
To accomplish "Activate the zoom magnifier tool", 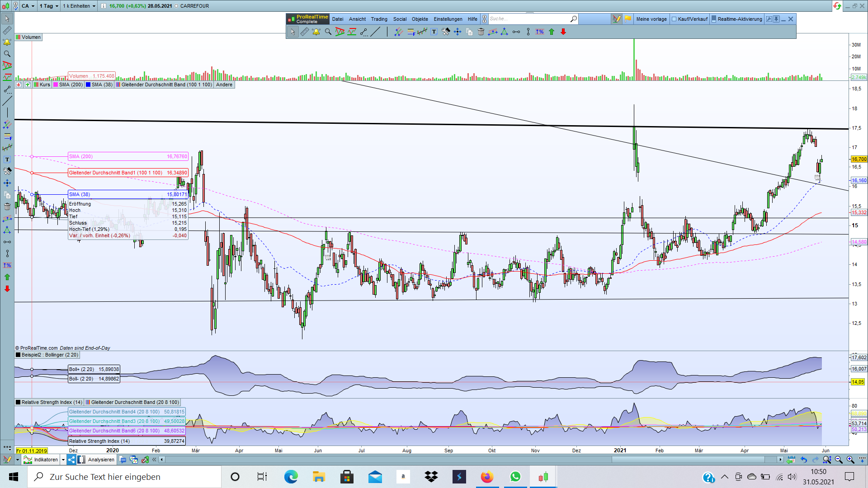I will click(327, 32).
